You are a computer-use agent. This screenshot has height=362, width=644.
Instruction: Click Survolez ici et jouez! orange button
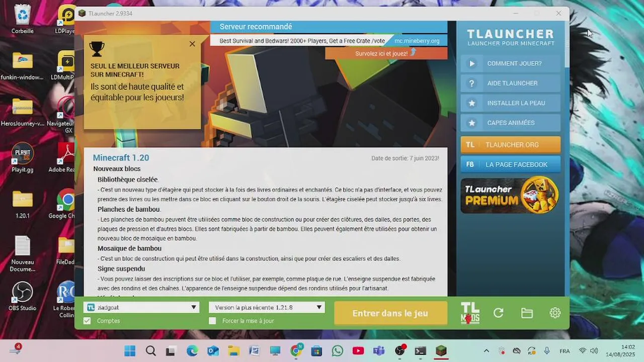pos(386,53)
